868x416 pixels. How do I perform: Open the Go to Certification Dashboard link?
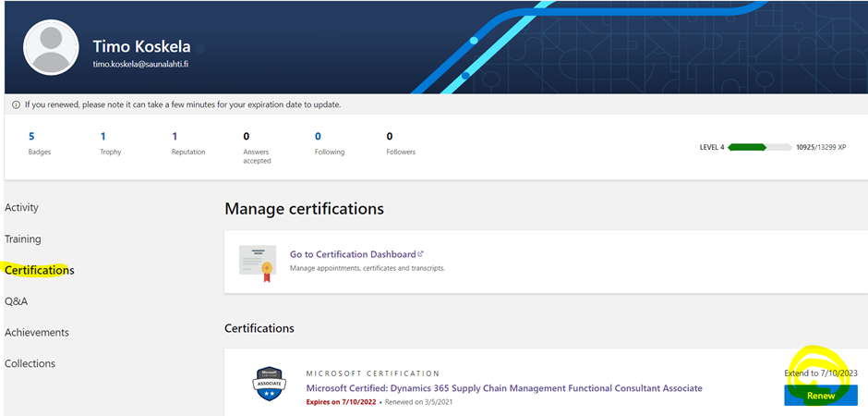click(x=352, y=254)
